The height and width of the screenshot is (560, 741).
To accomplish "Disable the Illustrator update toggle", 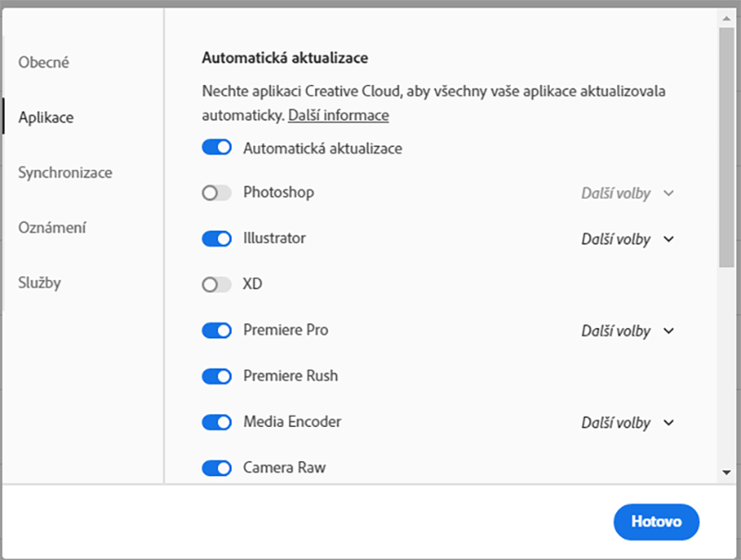I will pyautogui.click(x=216, y=238).
